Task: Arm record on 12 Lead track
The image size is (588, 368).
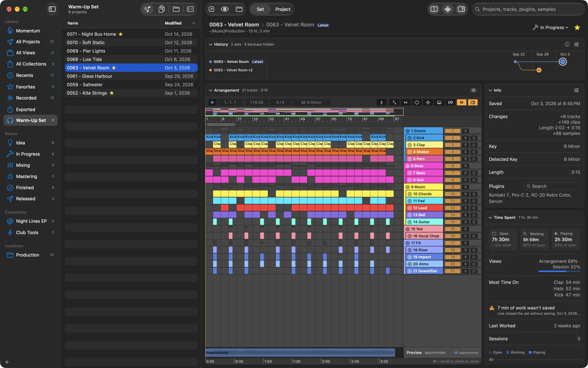Action: (474, 208)
